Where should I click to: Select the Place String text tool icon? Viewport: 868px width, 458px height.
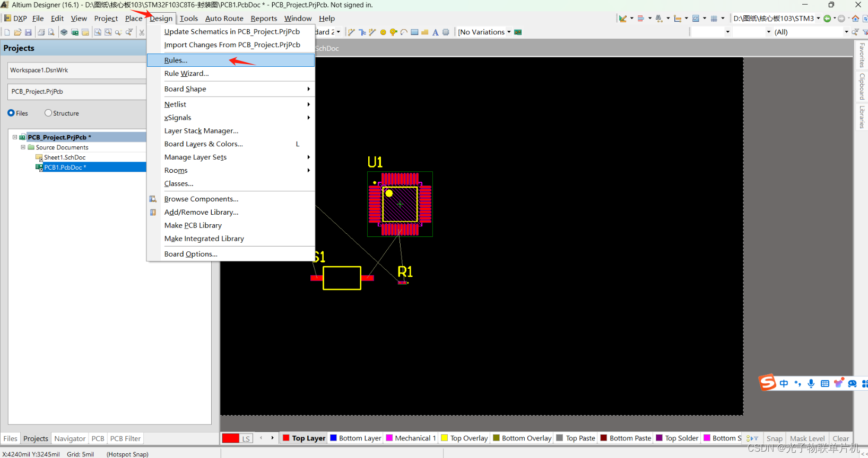point(435,32)
